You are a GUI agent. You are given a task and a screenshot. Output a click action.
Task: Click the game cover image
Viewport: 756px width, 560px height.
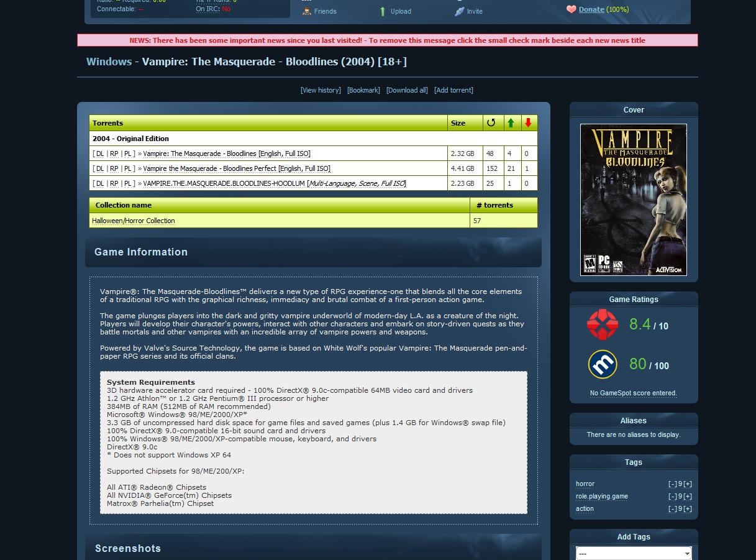point(634,200)
